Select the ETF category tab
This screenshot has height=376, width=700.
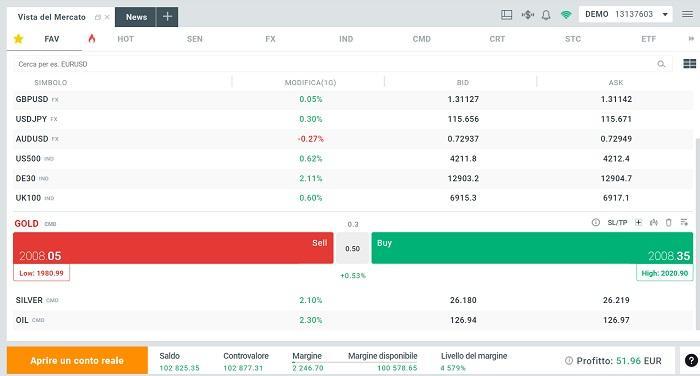pos(648,39)
